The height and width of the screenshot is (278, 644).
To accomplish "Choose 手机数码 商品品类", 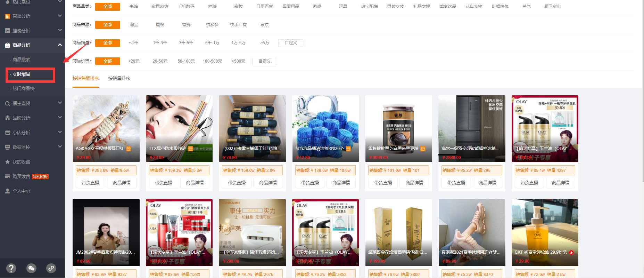I will pos(186,7).
